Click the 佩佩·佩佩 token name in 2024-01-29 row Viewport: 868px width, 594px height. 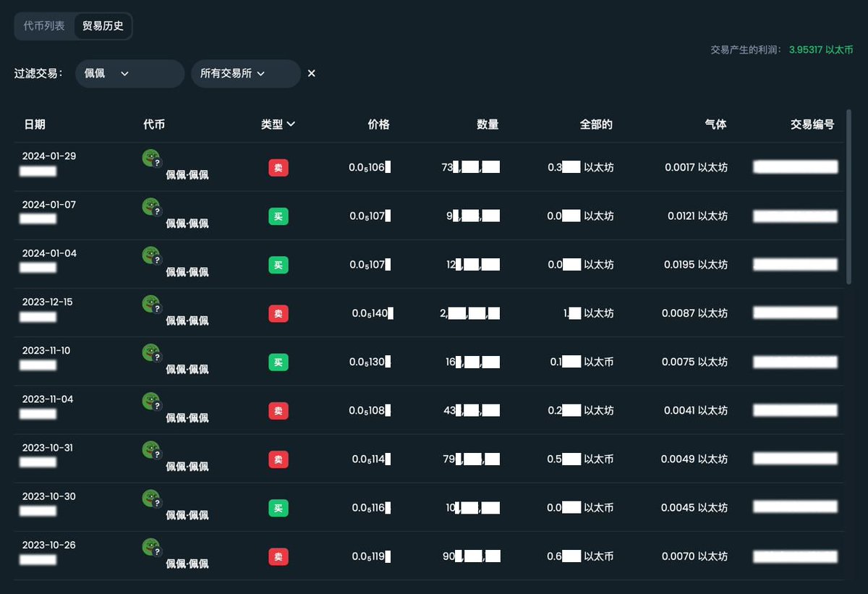pyautogui.click(x=187, y=174)
